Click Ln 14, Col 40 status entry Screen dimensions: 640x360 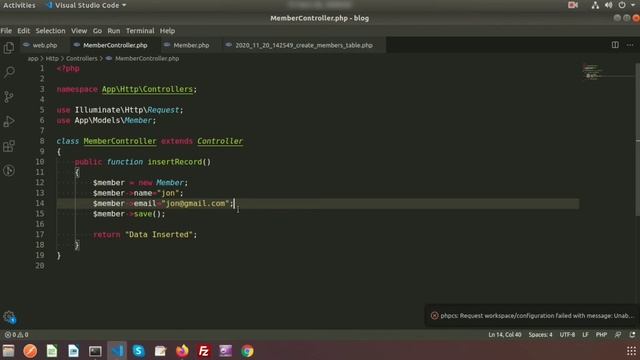[504, 335]
